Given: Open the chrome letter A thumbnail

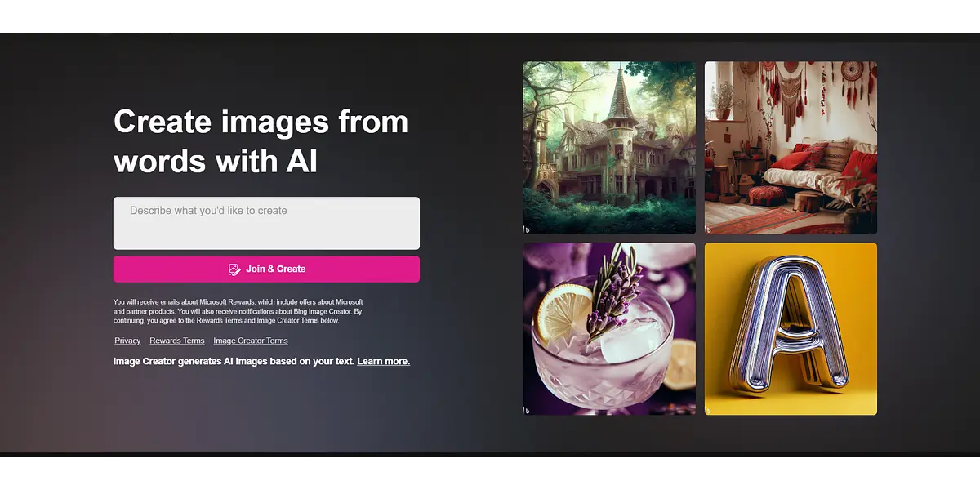Looking at the screenshot, I should pos(791,328).
